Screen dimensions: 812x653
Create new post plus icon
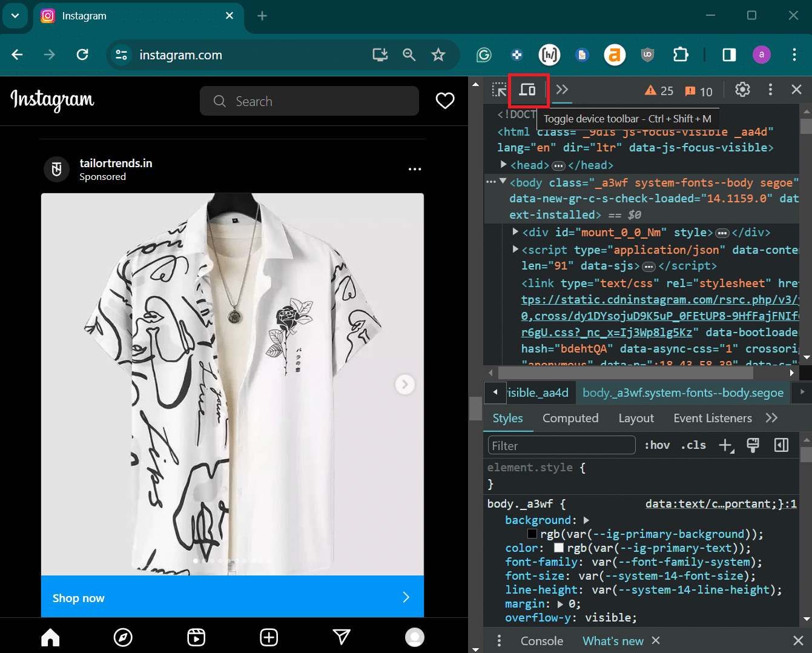click(269, 637)
